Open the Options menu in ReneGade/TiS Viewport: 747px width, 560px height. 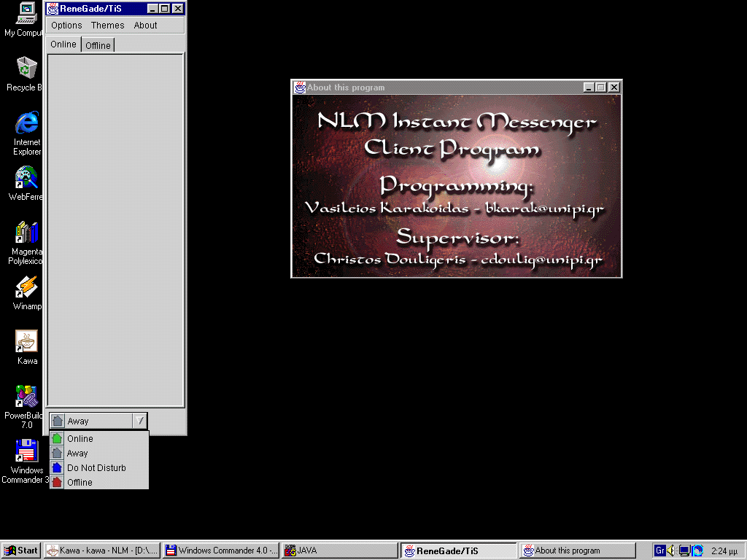66,26
